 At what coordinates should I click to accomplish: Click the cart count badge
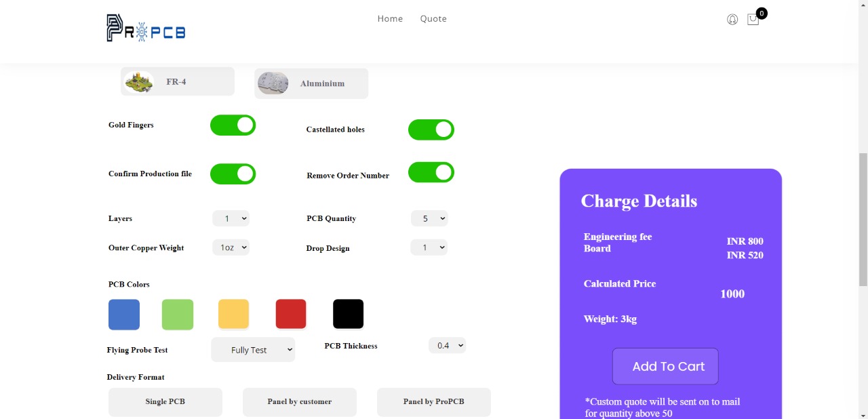tap(762, 13)
